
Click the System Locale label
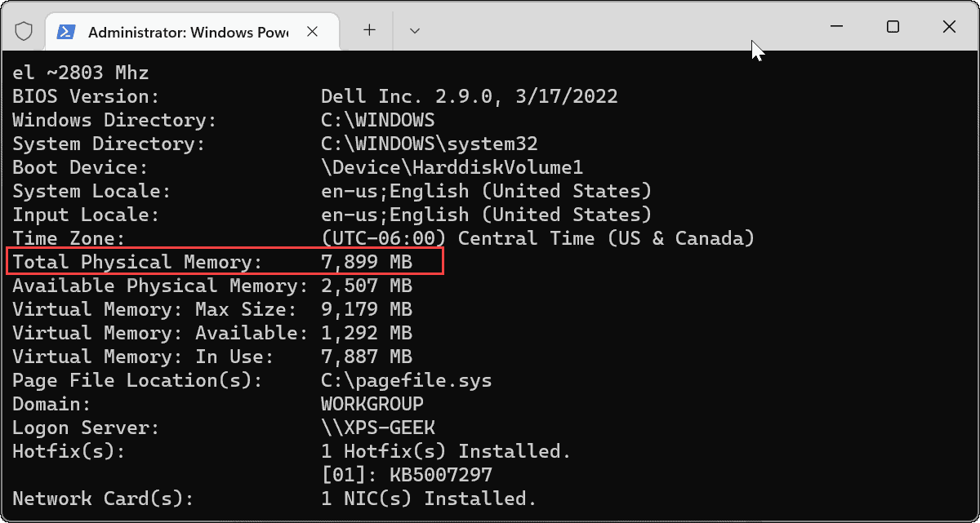point(91,191)
